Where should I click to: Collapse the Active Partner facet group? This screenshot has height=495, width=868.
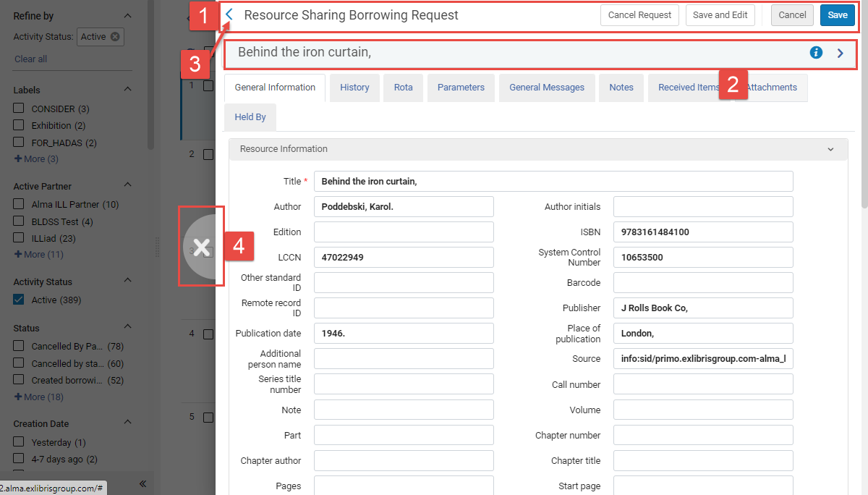click(127, 186)
